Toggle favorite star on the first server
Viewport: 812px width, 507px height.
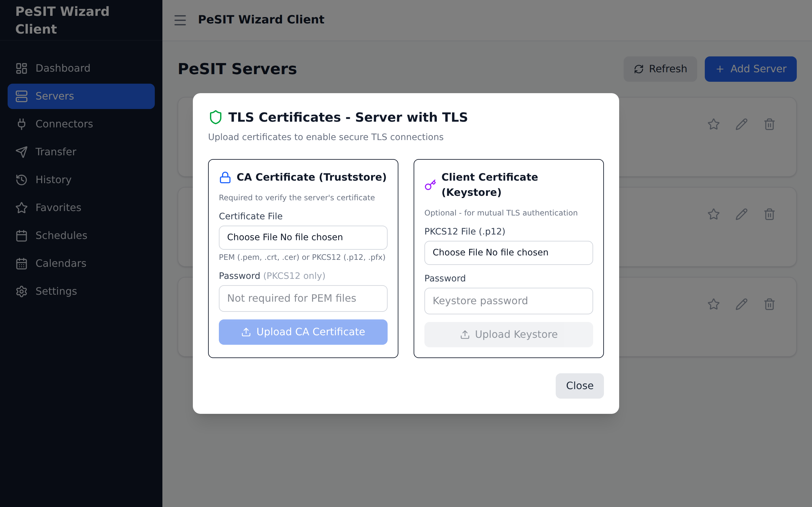[x=714, y=124]
